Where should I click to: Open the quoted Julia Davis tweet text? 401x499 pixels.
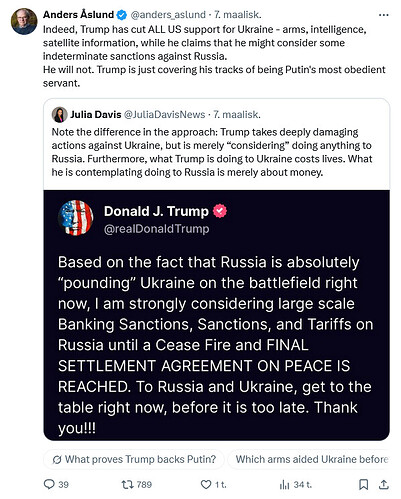[212, 152]
